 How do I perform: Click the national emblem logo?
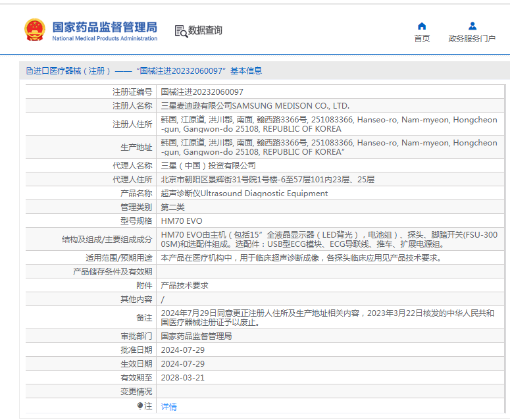[x=35, y=30]
